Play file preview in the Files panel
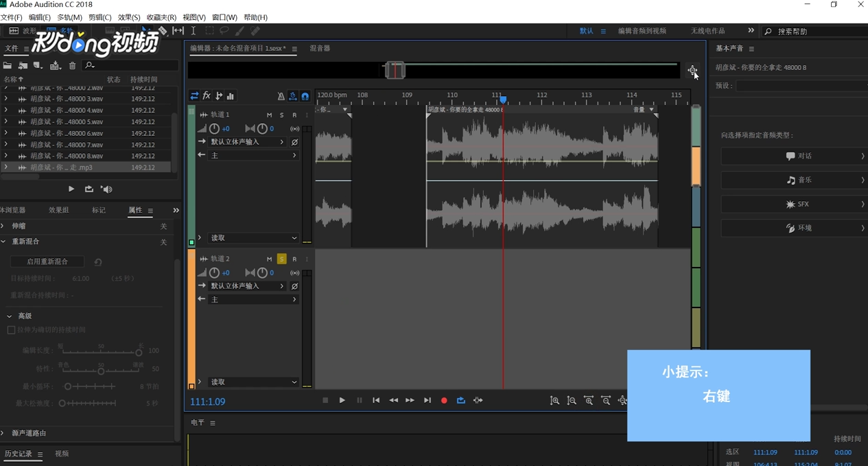 pos(71,189)
